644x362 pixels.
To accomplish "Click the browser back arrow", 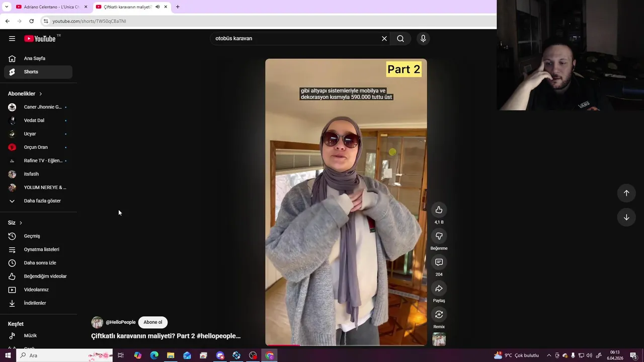I will coord(7,21).
